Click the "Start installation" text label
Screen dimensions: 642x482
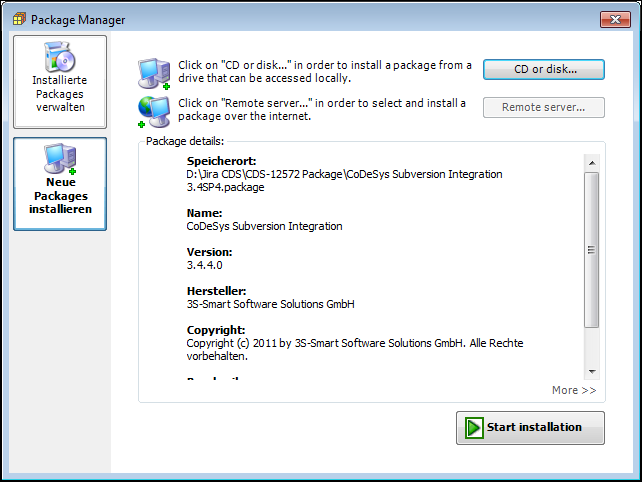pos(534,428)
